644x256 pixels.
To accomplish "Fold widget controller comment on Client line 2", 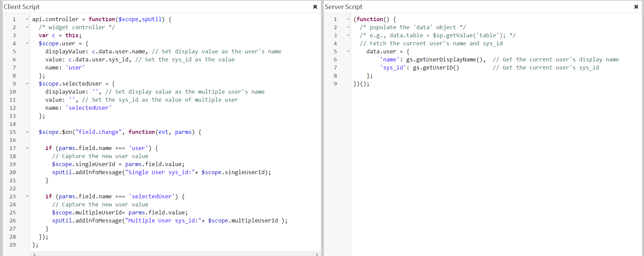I will pos(27,28).
